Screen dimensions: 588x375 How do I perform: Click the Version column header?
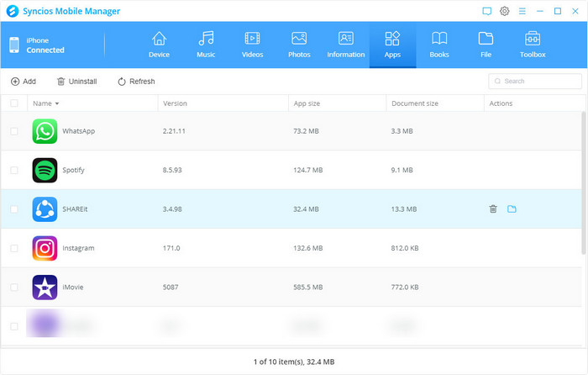(174, 103)
